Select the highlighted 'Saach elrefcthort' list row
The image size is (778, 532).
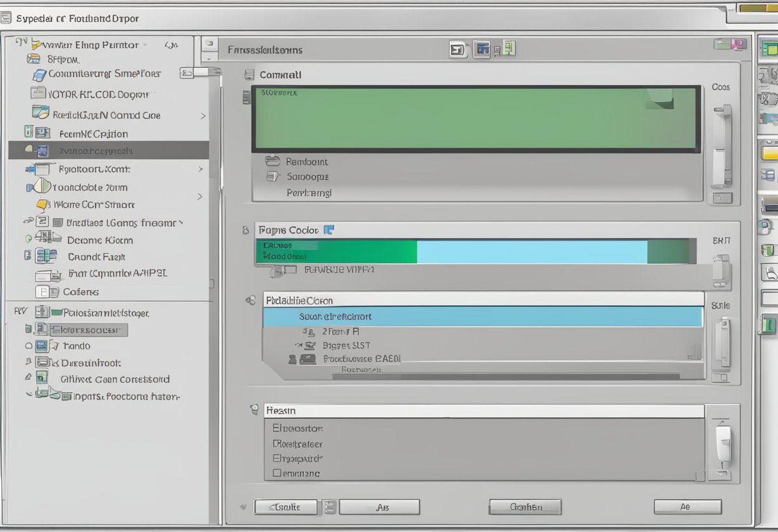pyautogui.click(x=482, y=317)
